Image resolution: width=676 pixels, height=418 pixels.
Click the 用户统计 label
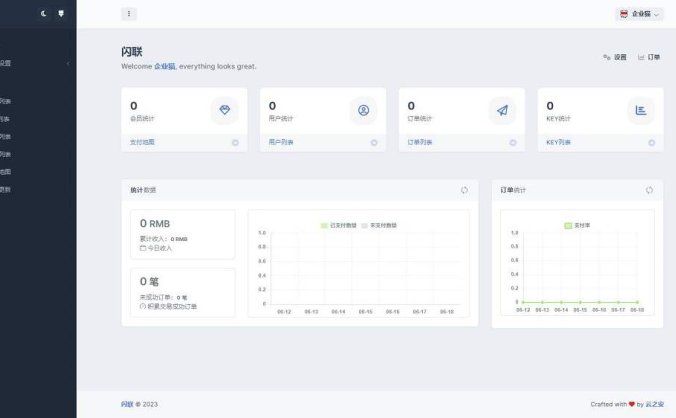[x=281, y=119]
